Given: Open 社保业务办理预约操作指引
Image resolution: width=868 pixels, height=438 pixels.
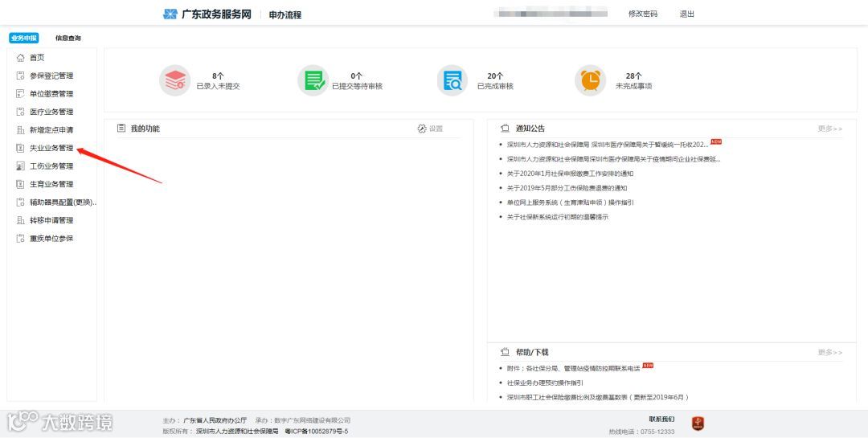Looking at the screenshot, I should point(545,383).
